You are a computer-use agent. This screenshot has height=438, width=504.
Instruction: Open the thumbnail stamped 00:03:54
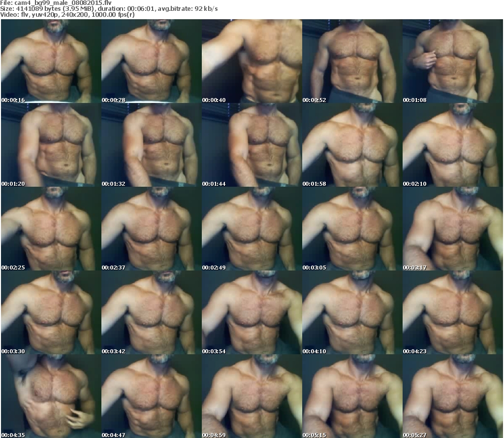pyautogui.click(x=252, y=312)
